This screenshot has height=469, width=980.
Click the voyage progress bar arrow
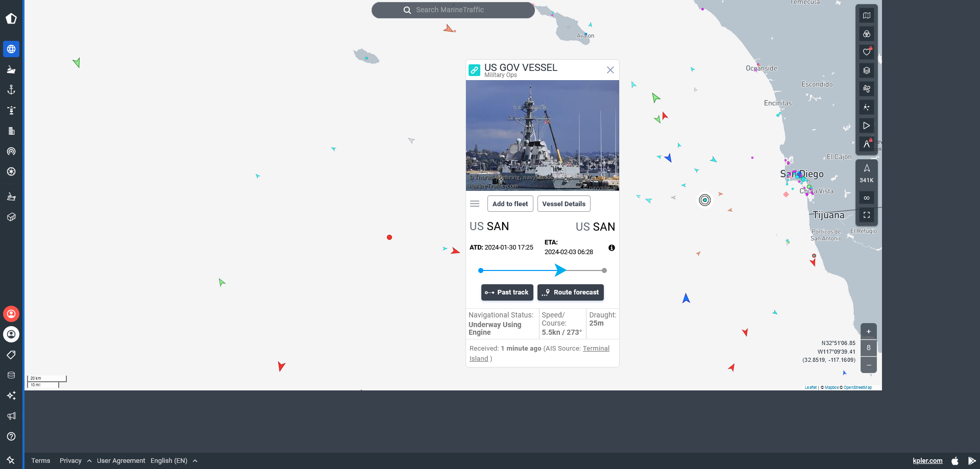[560, 270]
